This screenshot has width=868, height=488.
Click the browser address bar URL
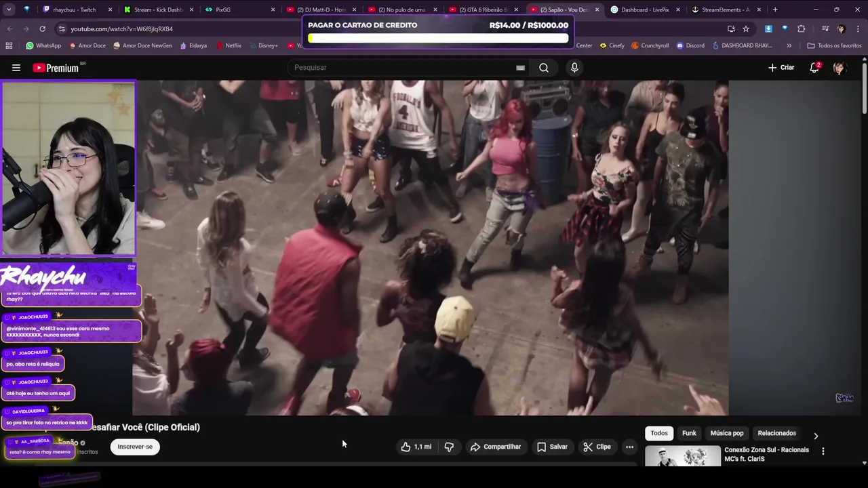tap(122, 29)
